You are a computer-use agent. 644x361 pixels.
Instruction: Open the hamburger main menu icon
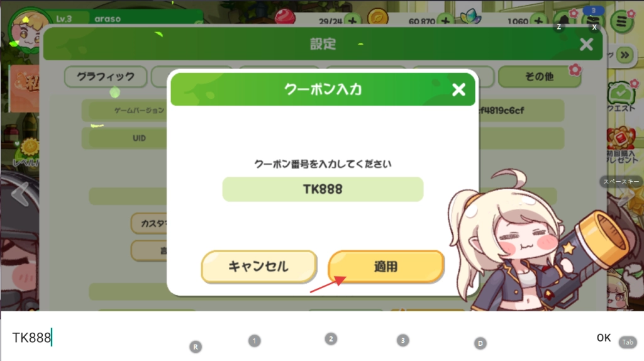pyautogui.click(x=621, y=21)
